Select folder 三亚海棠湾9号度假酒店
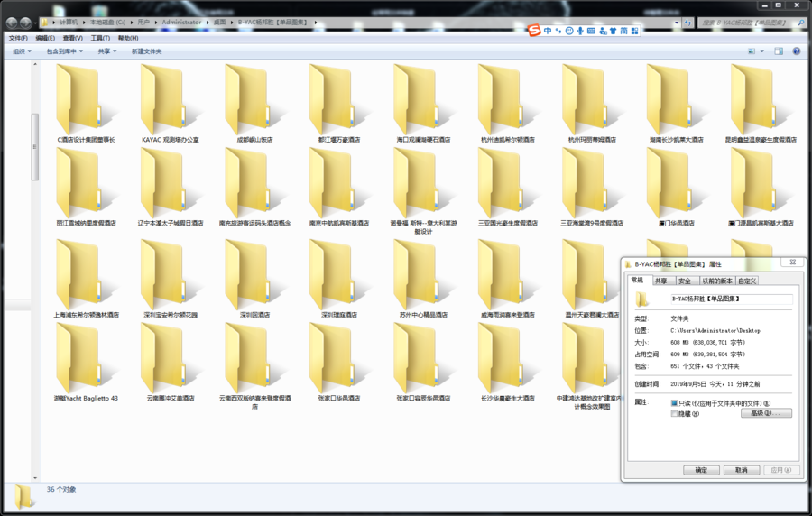The width and height of the screenshot is (812, 516). [x=592, y=187]
